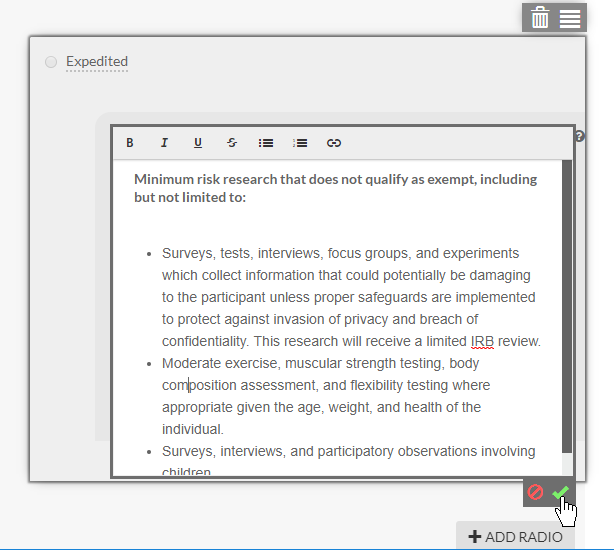Click the hamburger reorder handle icon
This screenshot has width=614, height=550.
tap(570, 18)
